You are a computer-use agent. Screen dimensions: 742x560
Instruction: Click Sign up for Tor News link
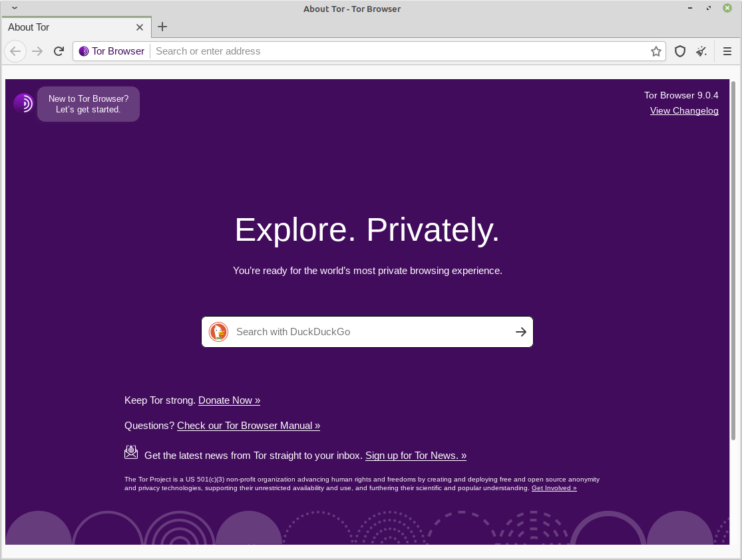pyautogui.click(x=416, y=456)
